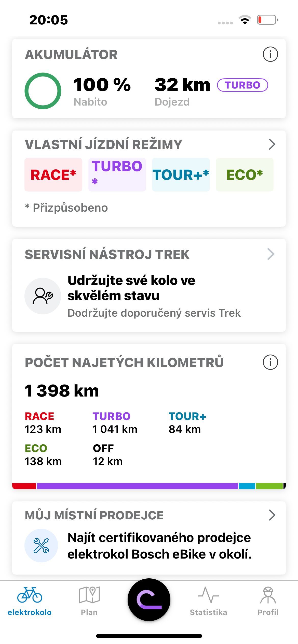Expand Vlastní jízdní režimy chevron

click(272, 144)
